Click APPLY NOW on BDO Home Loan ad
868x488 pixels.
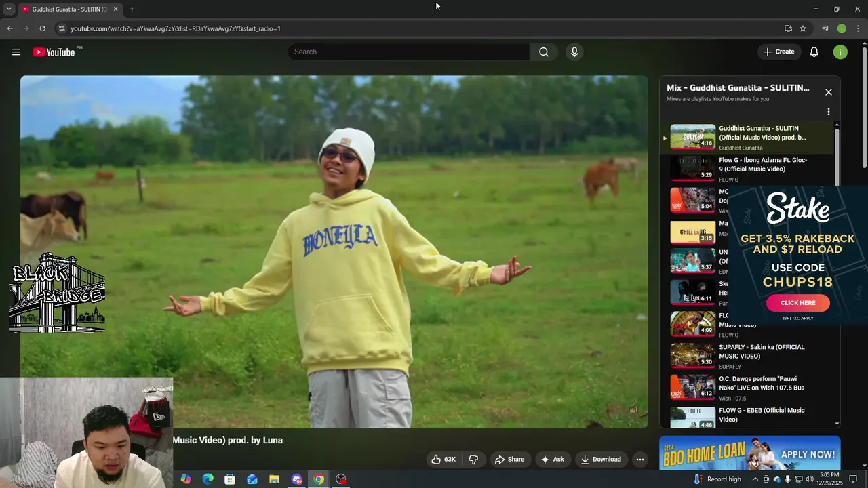(808, 454)
